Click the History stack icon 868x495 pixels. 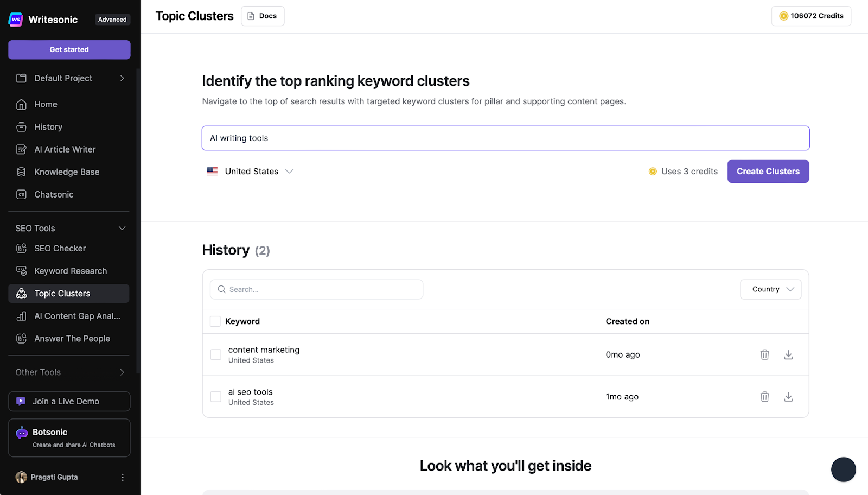(x=22, y=127)
